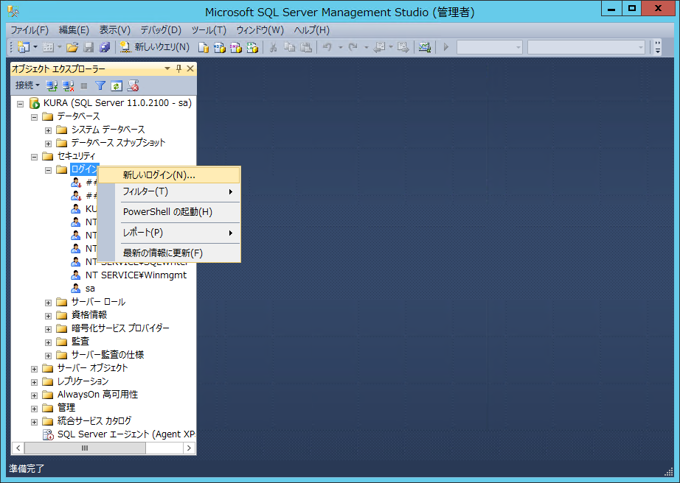Click Disconnect icon in Object Explorer
The height and width of the screenshot is (483, 680).
tap(69, 86)
